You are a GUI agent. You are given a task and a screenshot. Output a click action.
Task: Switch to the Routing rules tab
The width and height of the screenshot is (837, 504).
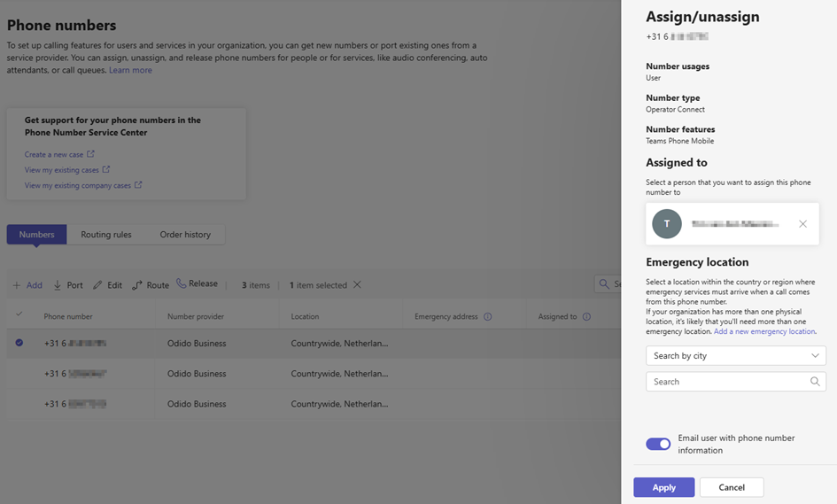coord(106,235)
